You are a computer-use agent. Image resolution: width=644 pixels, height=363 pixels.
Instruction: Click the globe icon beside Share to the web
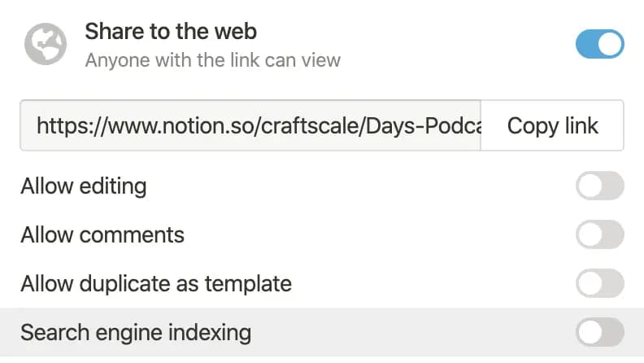click(46, 44)
